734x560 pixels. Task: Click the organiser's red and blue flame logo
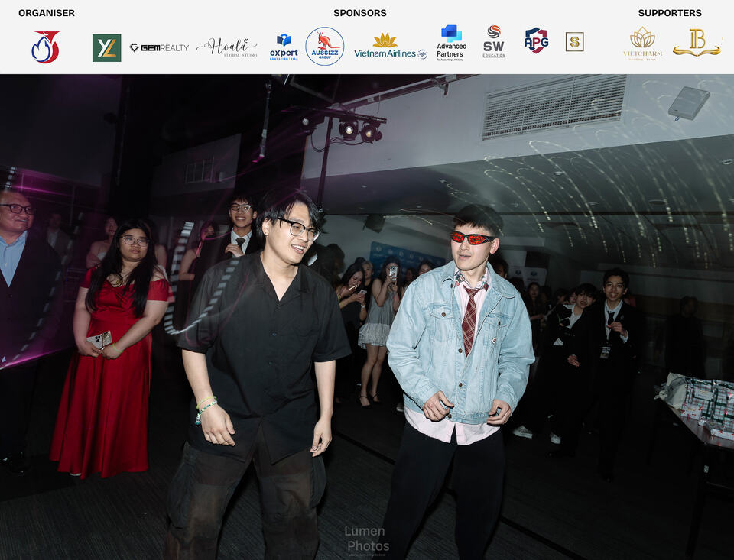(x=45, y=47)
